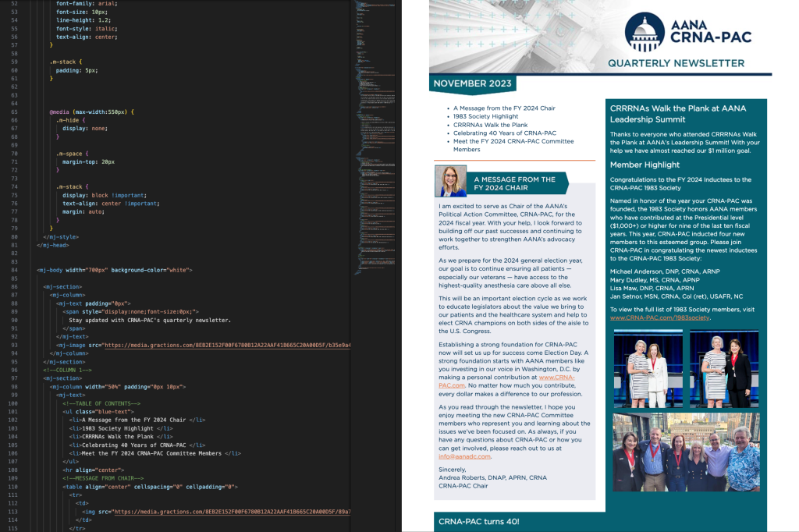Click the 'CRNA-PAC turns 40!' heading
The height and width of the screenshot is (532, 799).
point(478,522)
